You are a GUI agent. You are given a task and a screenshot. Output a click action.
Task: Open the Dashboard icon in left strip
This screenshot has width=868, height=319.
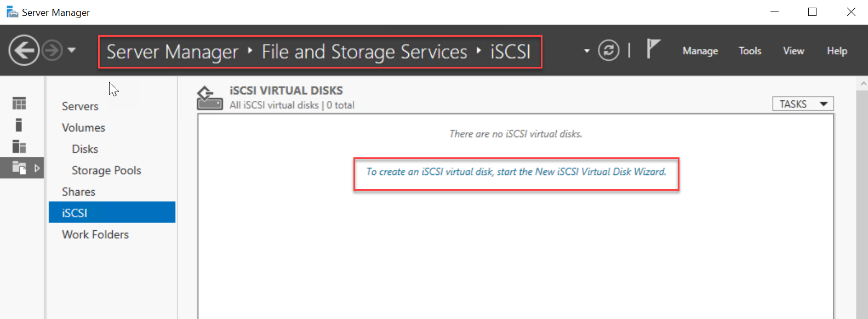(19, 103)
